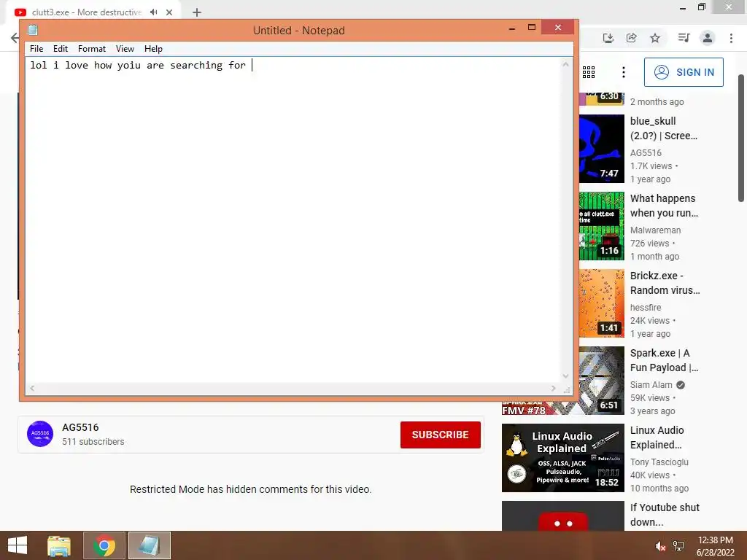Image resolution: width=747 pixels, height=560 pixels.
Task: Open the Linux Audio Explained thumbnail
Action: [562, 458]
